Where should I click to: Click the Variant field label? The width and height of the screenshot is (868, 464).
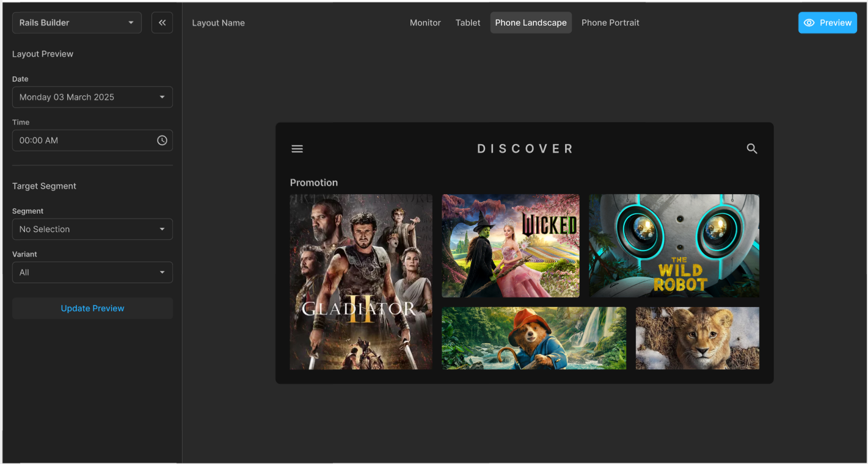point(24,254)
